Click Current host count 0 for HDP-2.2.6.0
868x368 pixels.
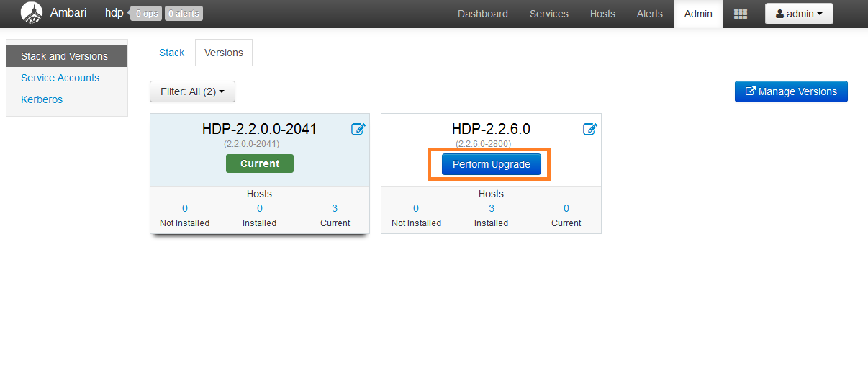(566, 208)
